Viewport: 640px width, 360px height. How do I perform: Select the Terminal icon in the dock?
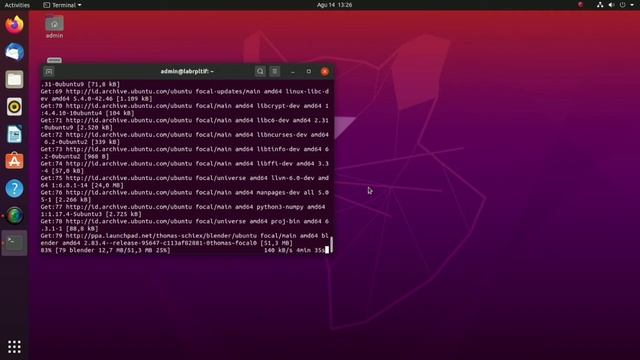[14, 243]
